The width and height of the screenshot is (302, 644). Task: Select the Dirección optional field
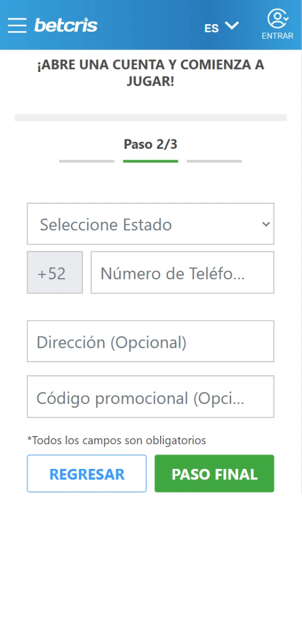(150, 341)
